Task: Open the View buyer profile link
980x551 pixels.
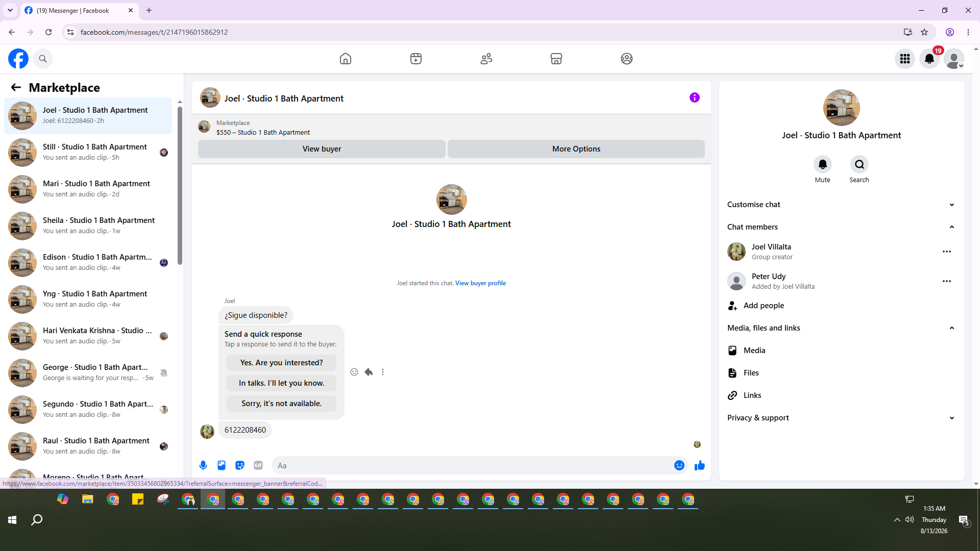Action: (x=480, y=283)
